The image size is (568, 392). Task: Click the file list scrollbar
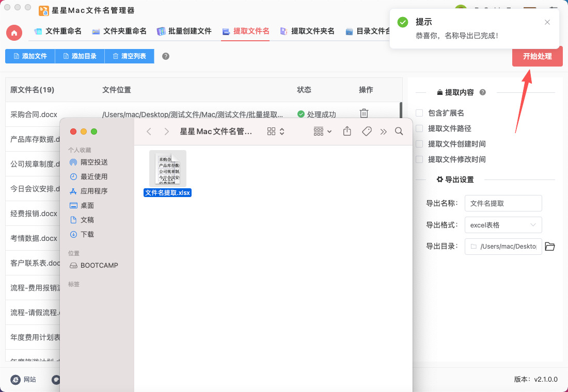pyautogui.click(x=401, y=110)
